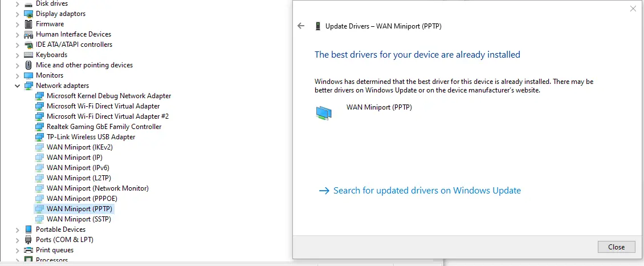Click the heading 'The best drivers for your device'
Viewport: 644px width, 266px height.
tap(417, 54)
